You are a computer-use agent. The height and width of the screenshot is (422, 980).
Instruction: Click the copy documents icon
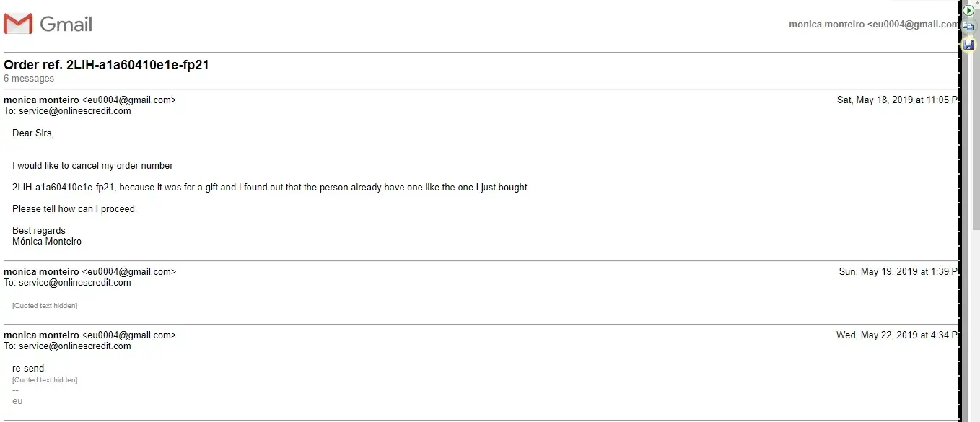[x=969, y=27]
